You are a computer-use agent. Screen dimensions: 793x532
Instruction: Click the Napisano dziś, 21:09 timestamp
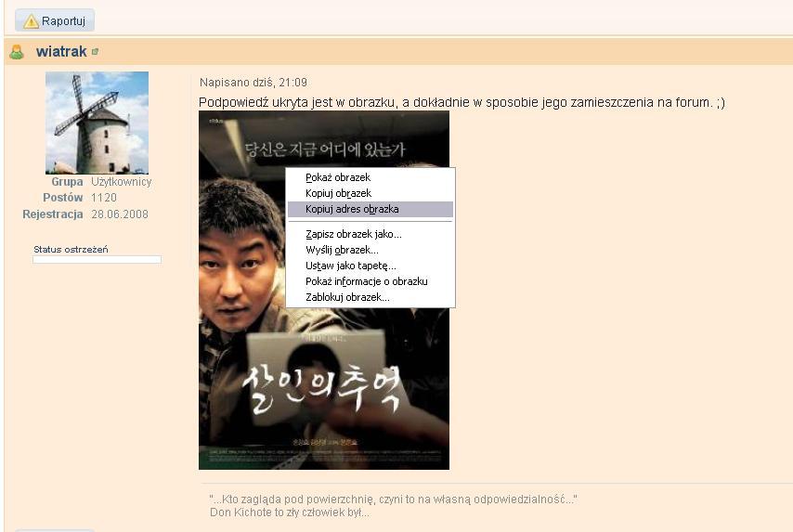(x=253, y=83)
